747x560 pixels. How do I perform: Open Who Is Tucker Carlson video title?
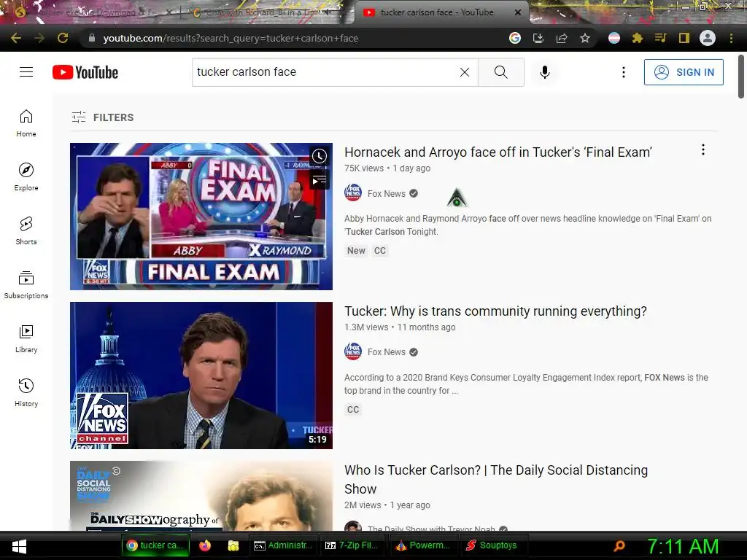point(496,479)
